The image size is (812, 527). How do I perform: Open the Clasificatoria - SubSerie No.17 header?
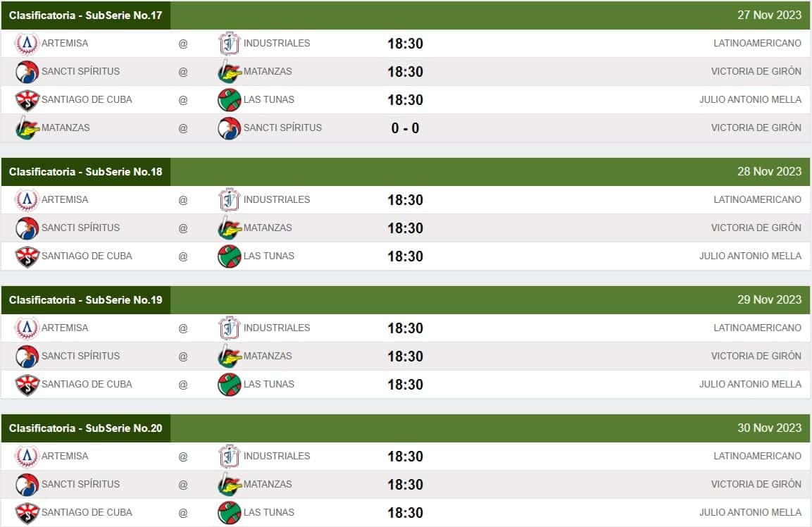click(x=85, y=15)
